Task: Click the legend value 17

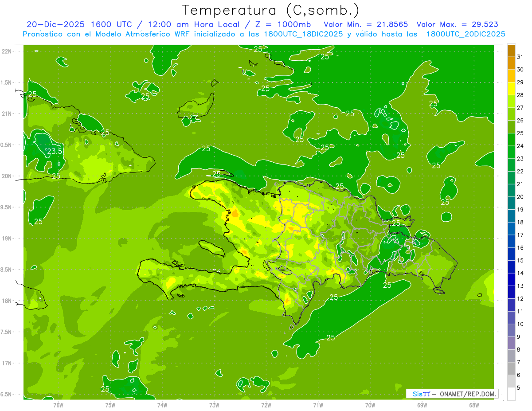Action: pos(520,235)
